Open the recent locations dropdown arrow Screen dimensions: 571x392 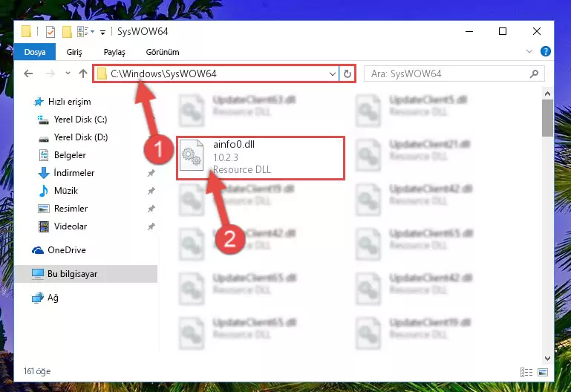coord(68,73)
